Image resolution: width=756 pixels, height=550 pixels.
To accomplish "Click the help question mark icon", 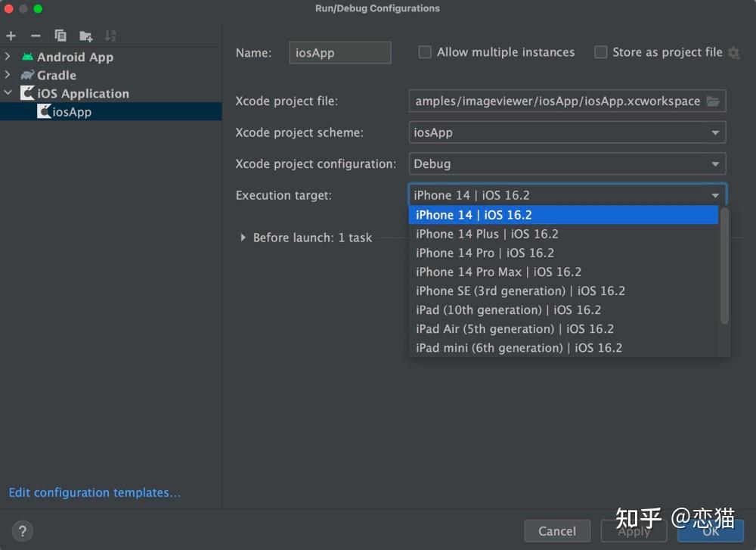I will coord(22,530).
